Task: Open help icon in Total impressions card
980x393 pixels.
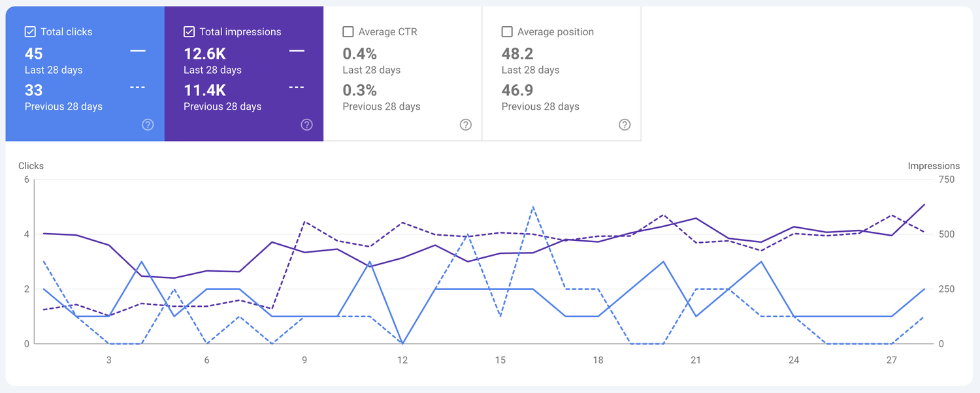Action: tap(306, 125)
